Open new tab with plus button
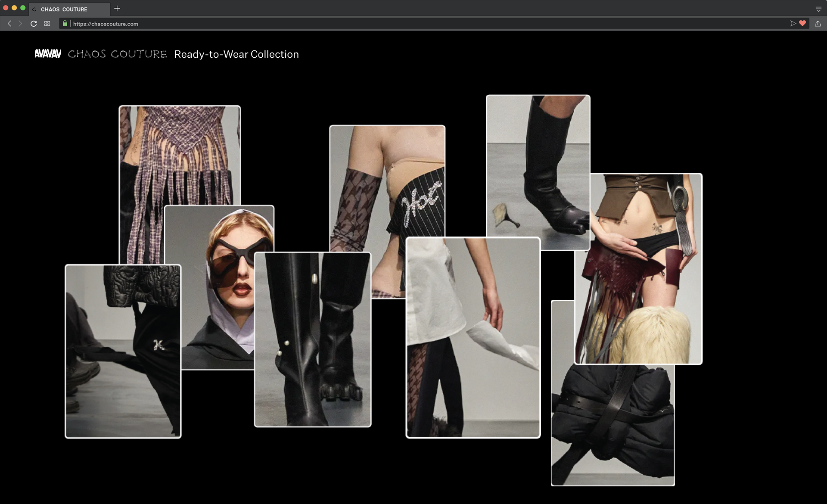 (x=117, y=9)
